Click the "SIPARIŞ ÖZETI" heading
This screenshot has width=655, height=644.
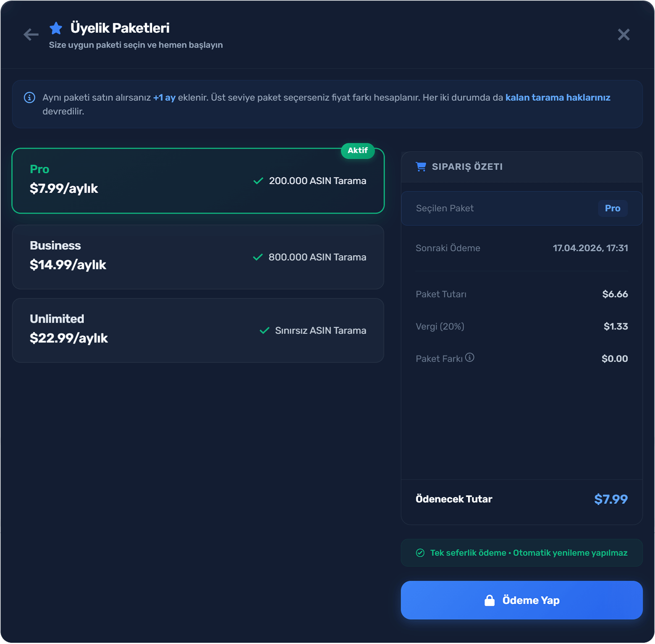pyautogui.click(x=467, y=167)
